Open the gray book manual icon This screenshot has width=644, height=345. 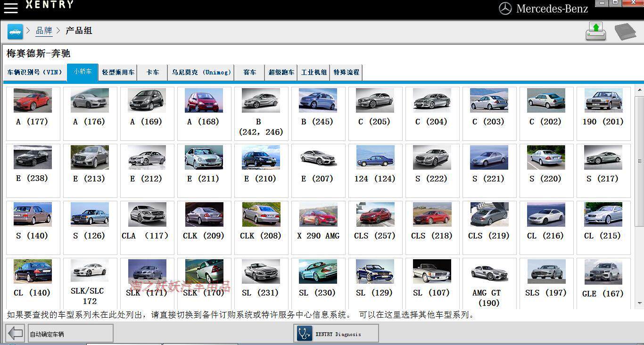coord(625,32)
